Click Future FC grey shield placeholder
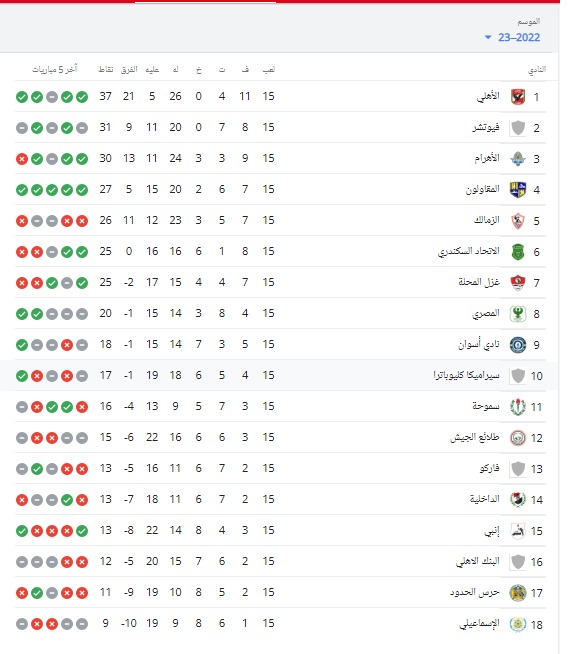 click(518, 128)
